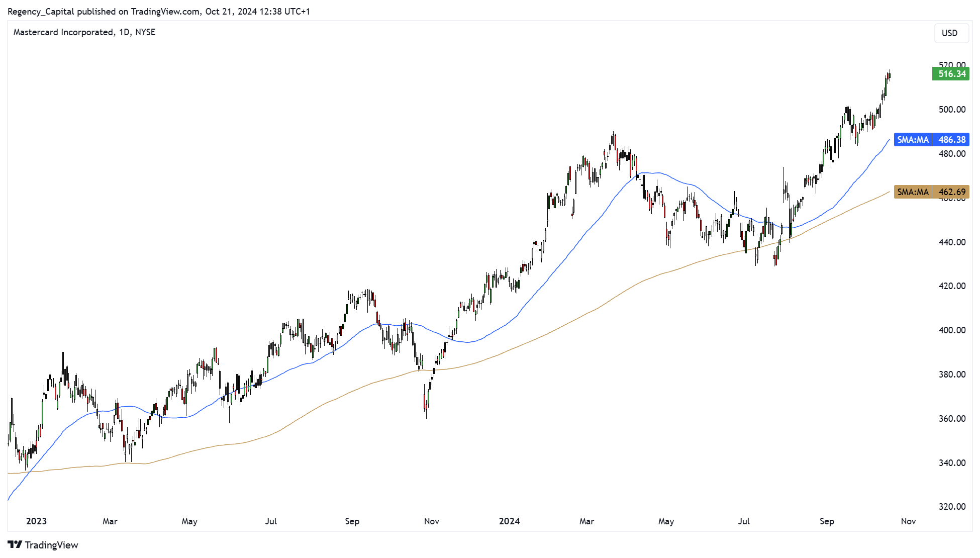This screenshot has height=558, width=980.
Task: Click the TradingView logo at bottom
Action: pos(43,545)
